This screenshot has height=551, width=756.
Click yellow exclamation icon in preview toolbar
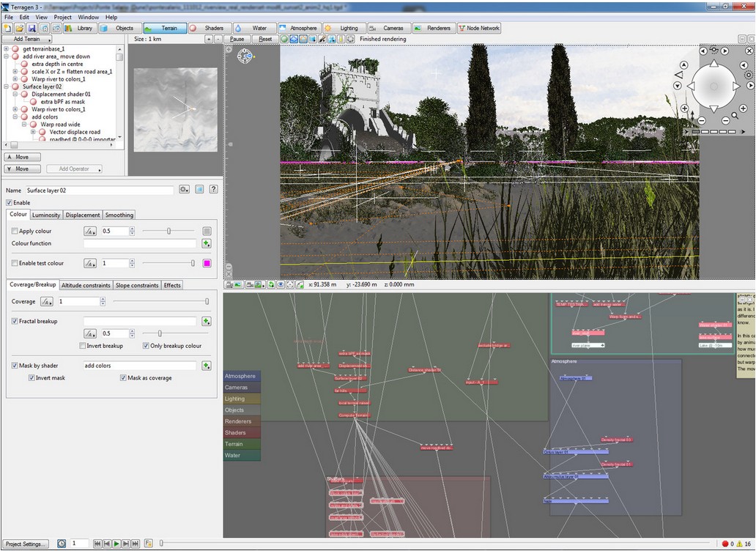pyautogui.click(x=341, y=39)
